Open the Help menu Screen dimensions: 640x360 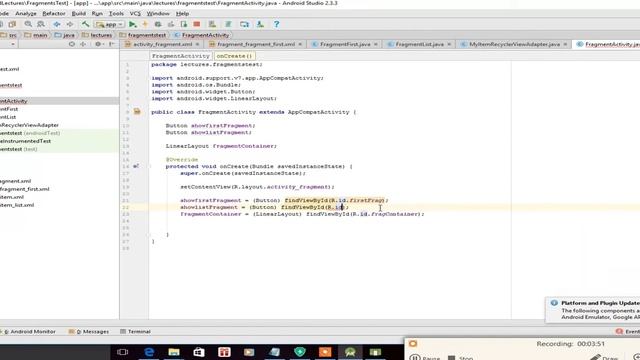click(x=182, y=13)
